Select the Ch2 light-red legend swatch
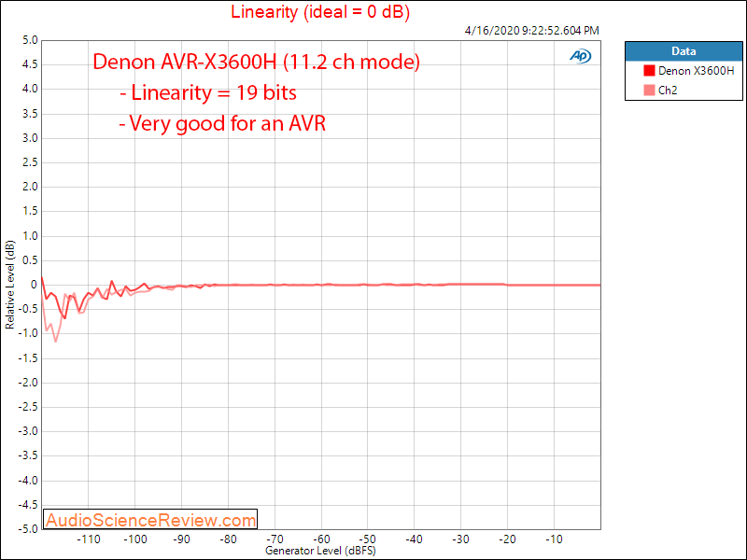The width and height of the screenshot is (747, 560). 649,90
